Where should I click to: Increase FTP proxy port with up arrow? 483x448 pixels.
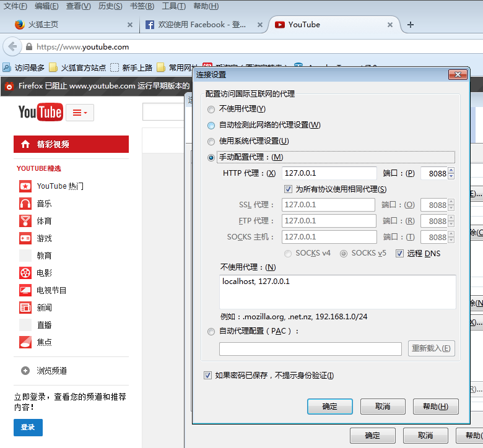click(451, 218)
